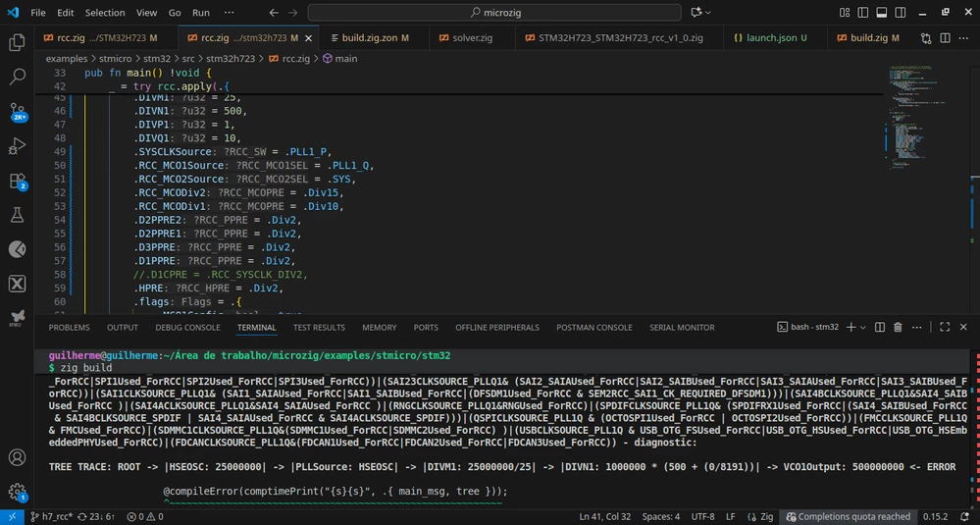
Task: Open Source Control view with 2K+ badge
Action: tap(17, 112)
